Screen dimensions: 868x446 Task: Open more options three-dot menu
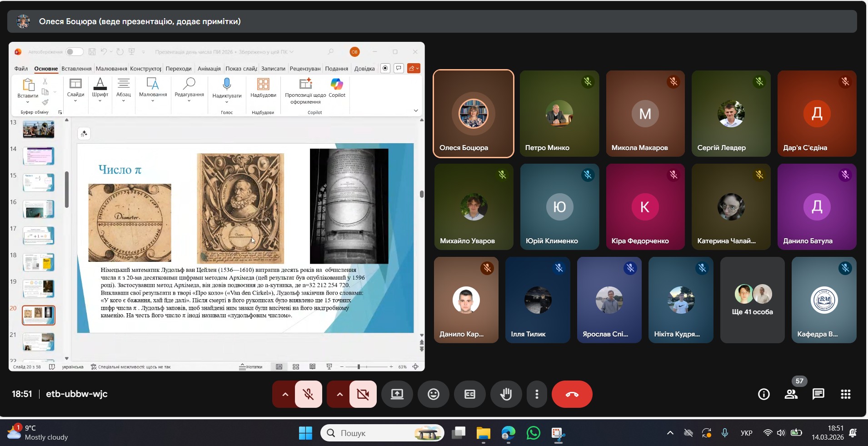click(537, 394)
